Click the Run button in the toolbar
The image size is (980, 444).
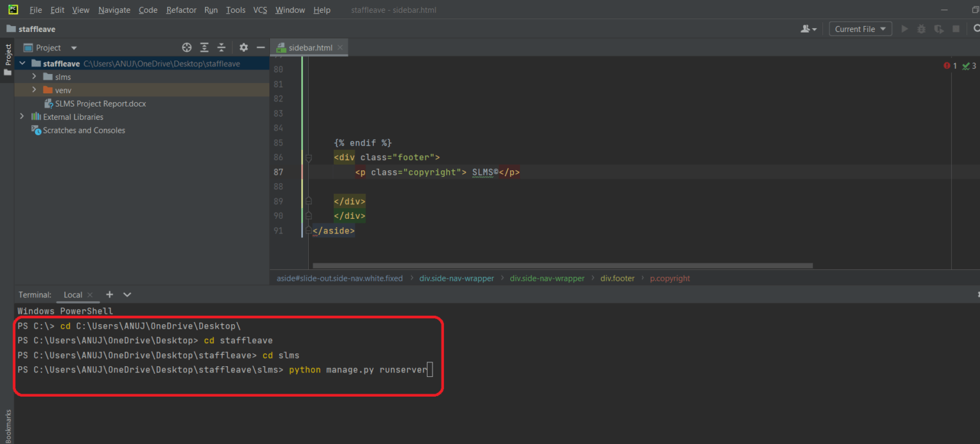(904, 28)
